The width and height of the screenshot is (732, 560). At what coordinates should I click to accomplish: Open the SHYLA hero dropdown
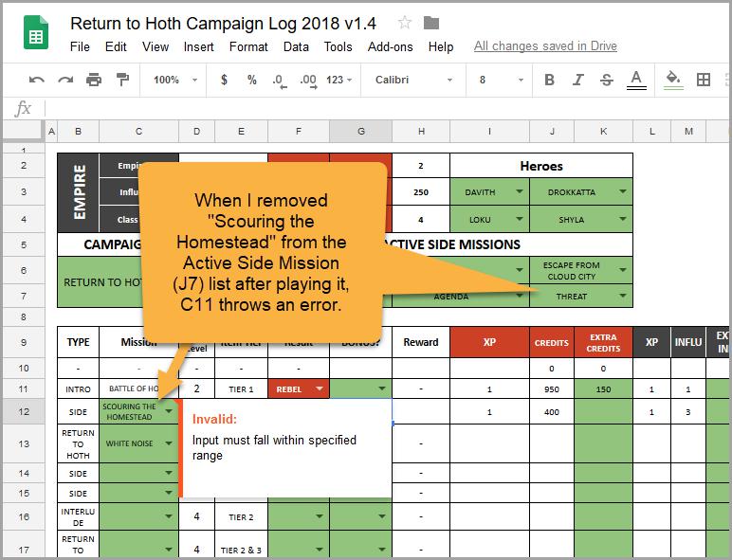pyautogui.click(x=623, y=219)
